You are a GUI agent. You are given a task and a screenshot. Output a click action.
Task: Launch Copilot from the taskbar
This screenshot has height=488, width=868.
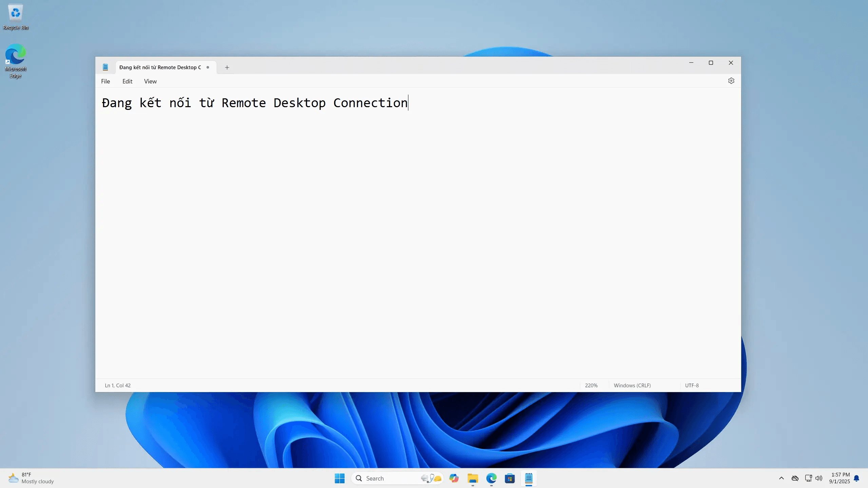tap(454, 478)
